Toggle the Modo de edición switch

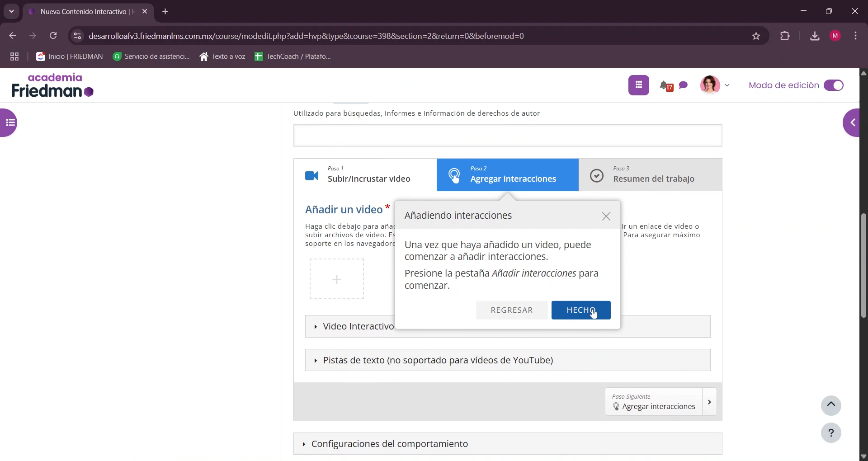click(x=834, y=85)
